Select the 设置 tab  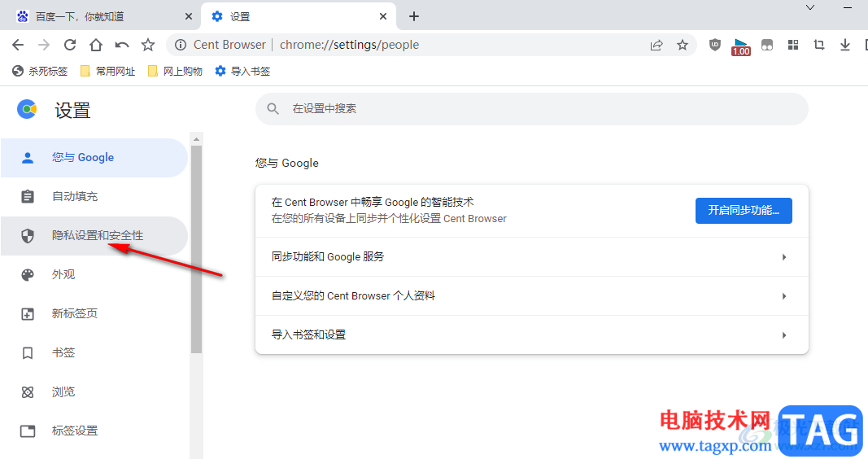click(299, 16)
